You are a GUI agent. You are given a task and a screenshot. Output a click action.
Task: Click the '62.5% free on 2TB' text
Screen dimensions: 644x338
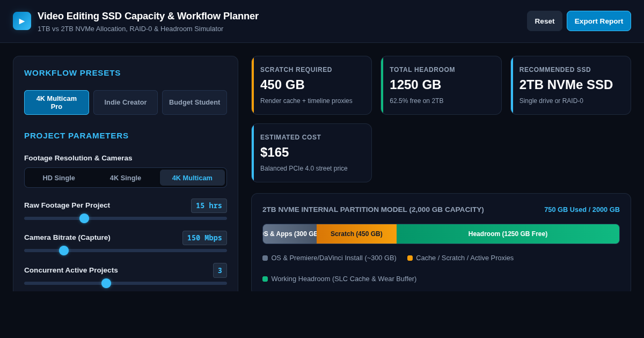tap(416, 101)
